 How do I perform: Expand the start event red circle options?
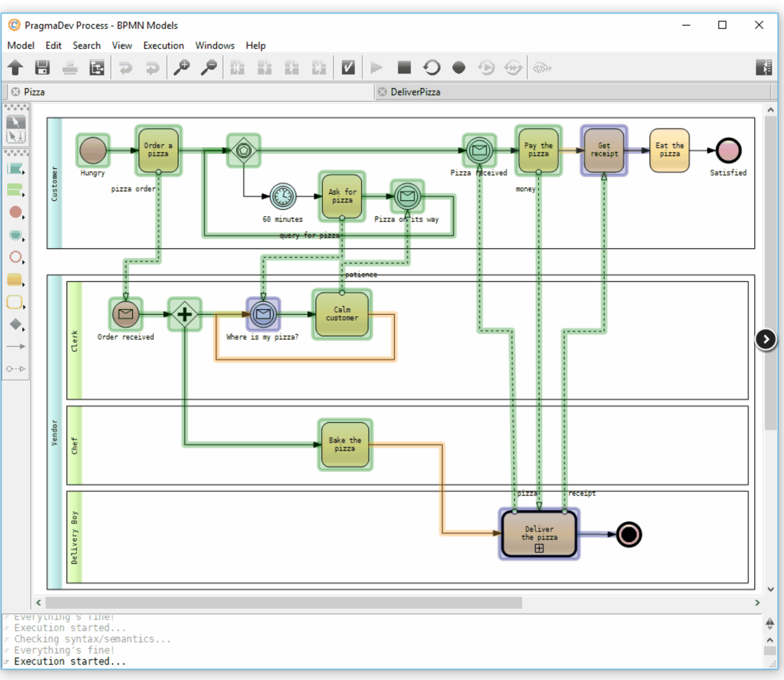click(x=16, y=213)
